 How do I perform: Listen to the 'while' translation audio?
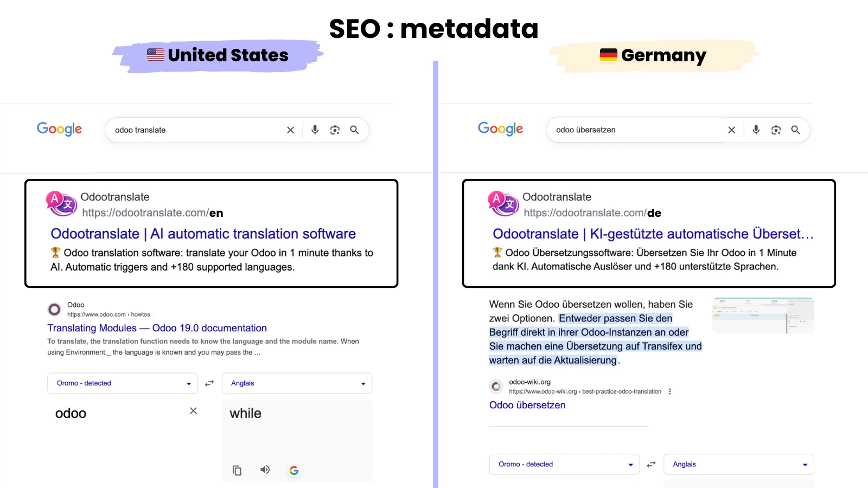point(265,470)
